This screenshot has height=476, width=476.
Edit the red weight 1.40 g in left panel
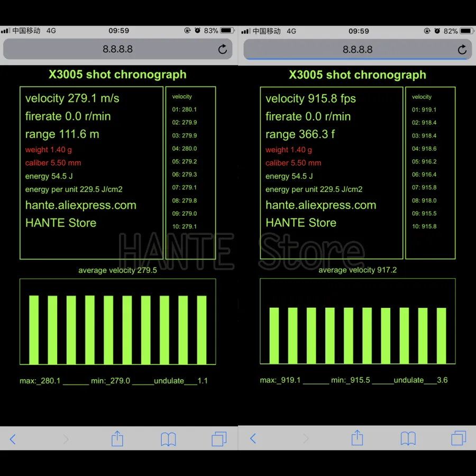pos(49,150)
